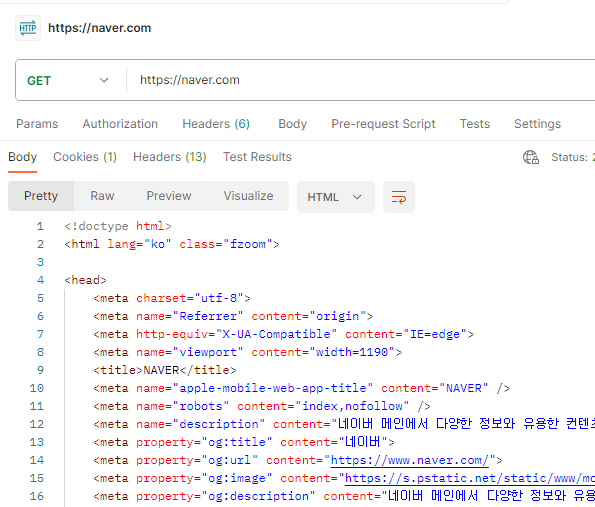Viewport: 595px width, 507px height.
Task: Click the html lang="ko" line
Action: pyautogui.click(x=172, y=244)
